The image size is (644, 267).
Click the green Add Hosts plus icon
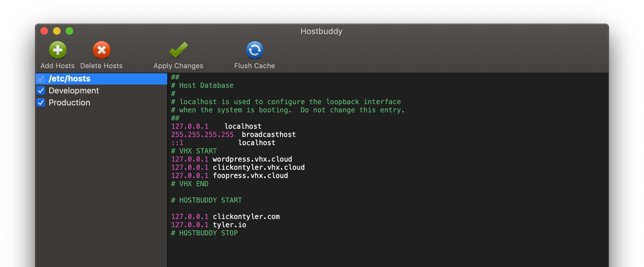(57, 50)
